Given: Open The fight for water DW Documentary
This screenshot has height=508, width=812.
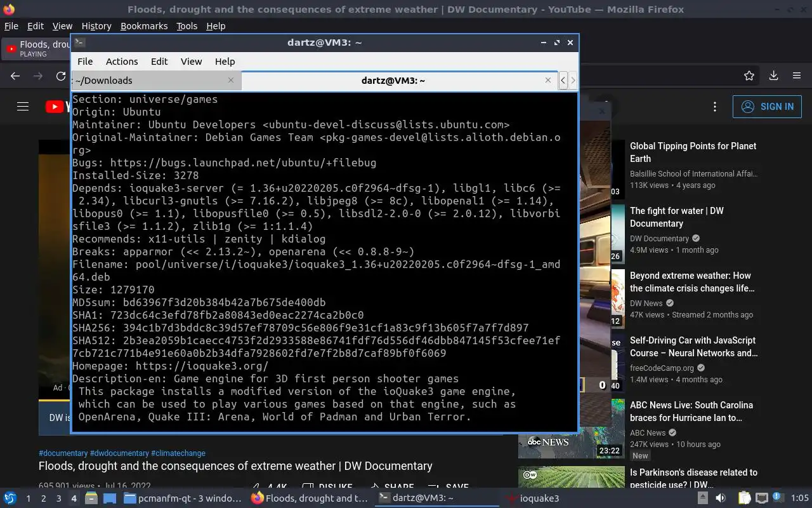Looking at the screenshot, I should click(676, 217).
